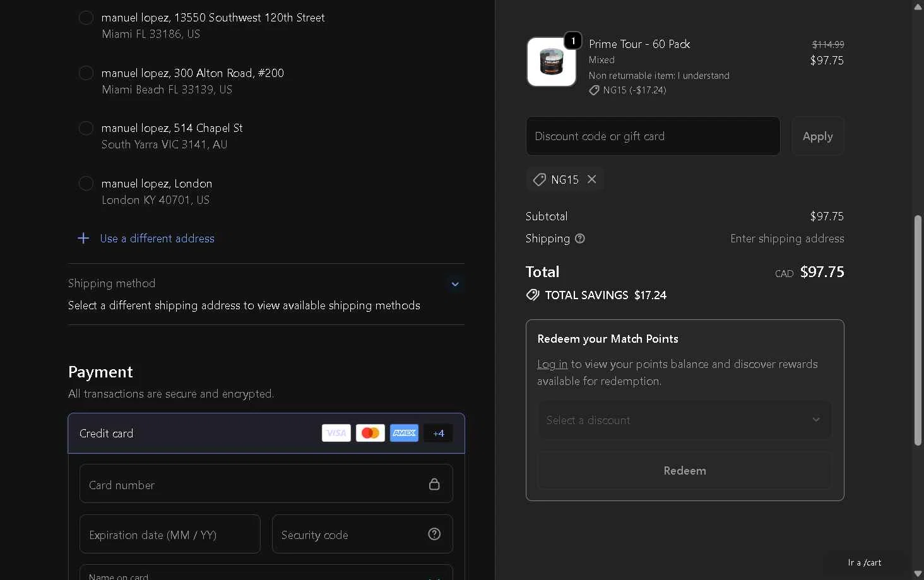The height and width of the screenshot is (580, 924).
Task: Click the scrollbar down arrow
Action: [x=918, y=574]
